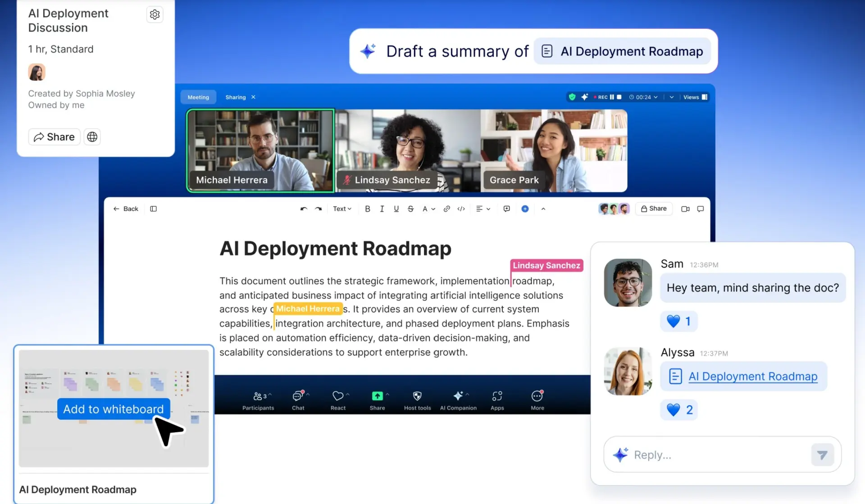Go Back from the document
The height and width of the screenshot is (504, 865).
[126, 209]
